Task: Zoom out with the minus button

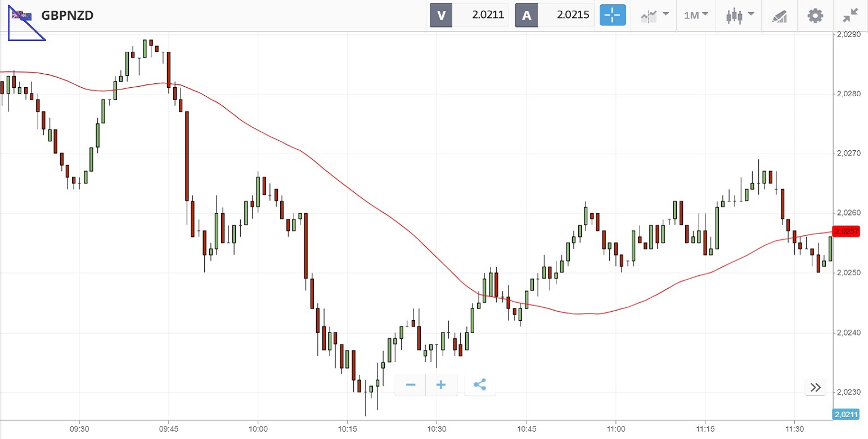Action: (x=411, y=385)
